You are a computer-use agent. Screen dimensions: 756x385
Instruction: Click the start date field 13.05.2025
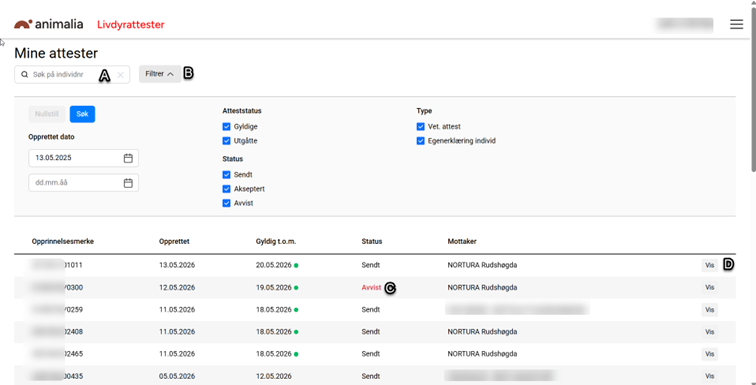pyautogui.click(x=83, y=158)
